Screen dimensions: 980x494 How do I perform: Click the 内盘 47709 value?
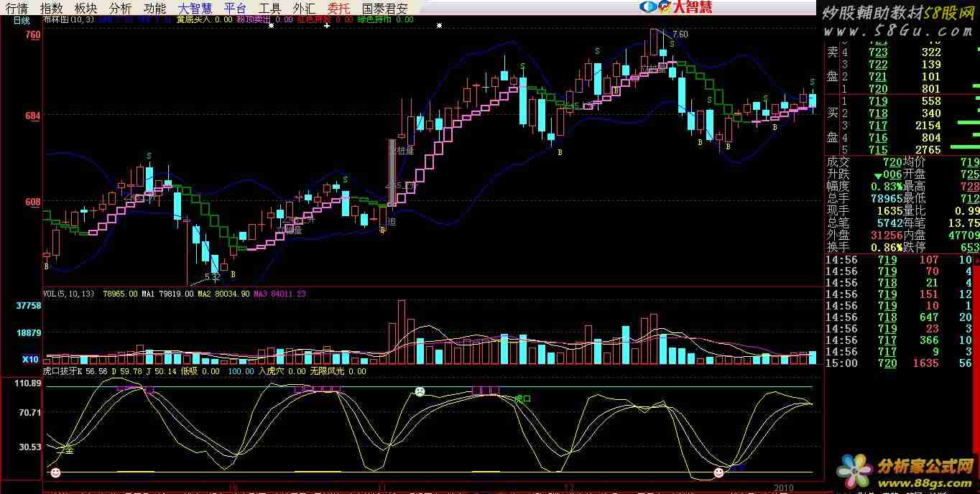tap(963, 236)
